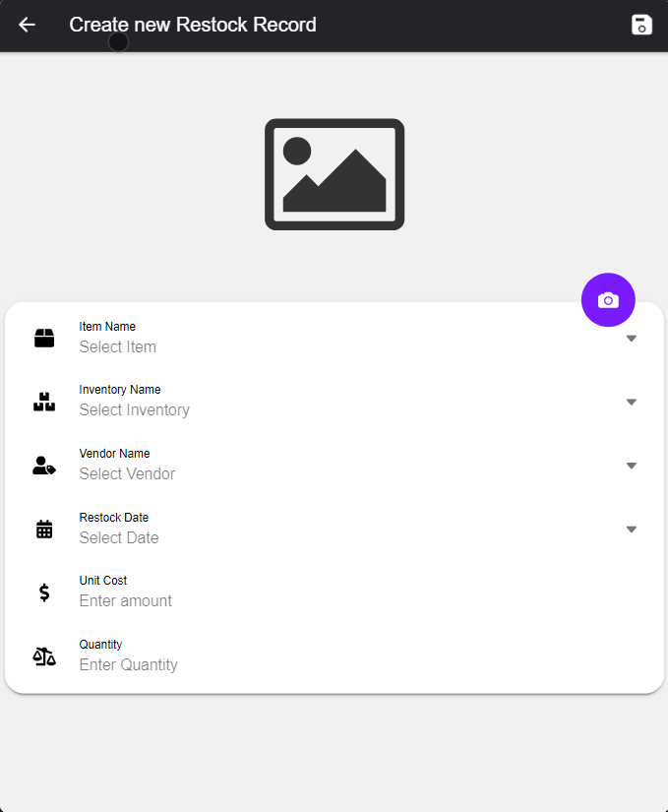
Task: Expand the Item Name dropdown arrow
Action: (632, 338)
